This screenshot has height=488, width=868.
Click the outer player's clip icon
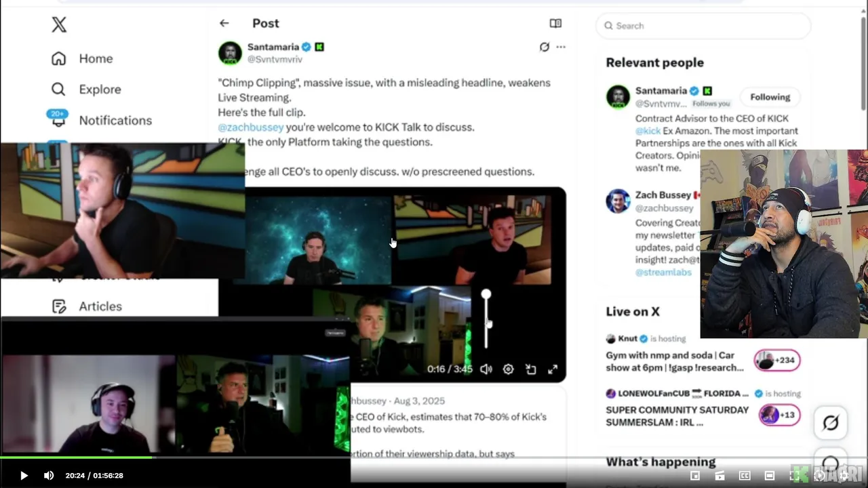point(719,476)
